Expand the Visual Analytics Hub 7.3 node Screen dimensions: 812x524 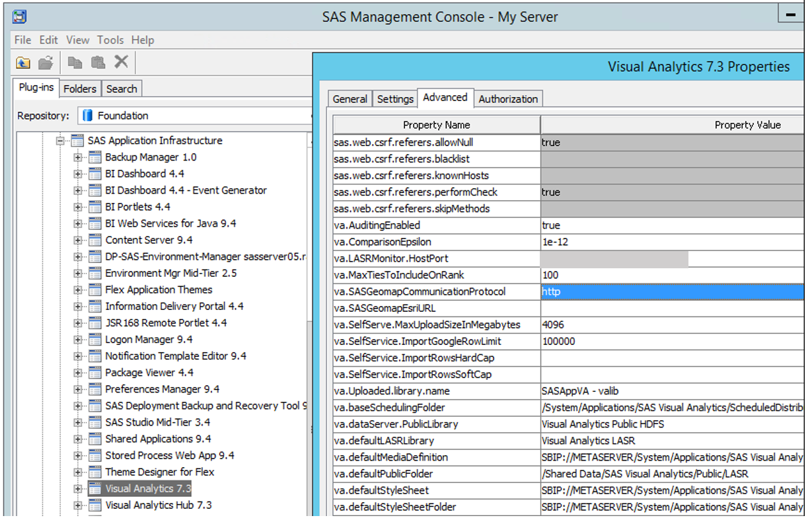click(78, 505)
